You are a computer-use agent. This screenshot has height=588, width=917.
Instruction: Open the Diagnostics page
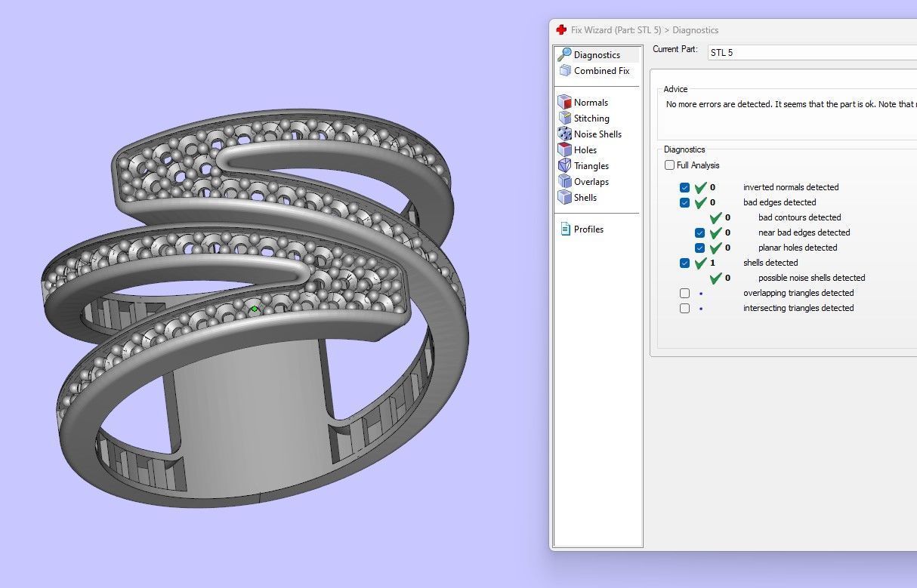pos(597,54)
